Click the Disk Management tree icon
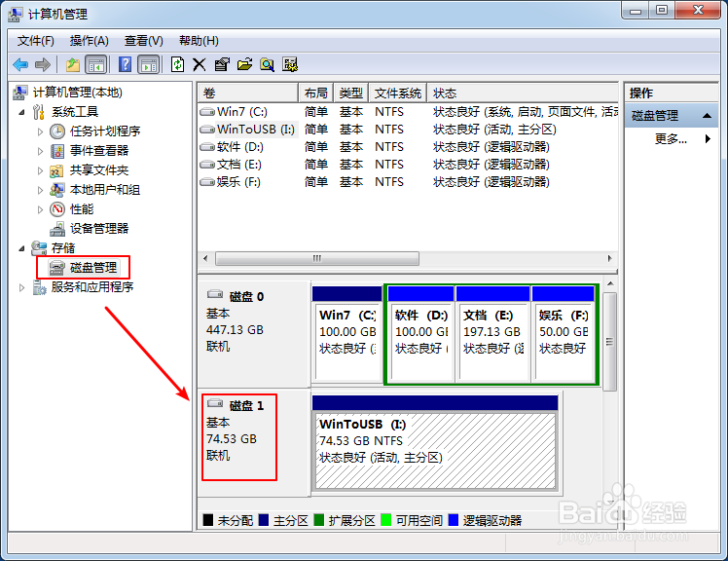This screenshot has width=728, height=561. (x=57, y=268)
